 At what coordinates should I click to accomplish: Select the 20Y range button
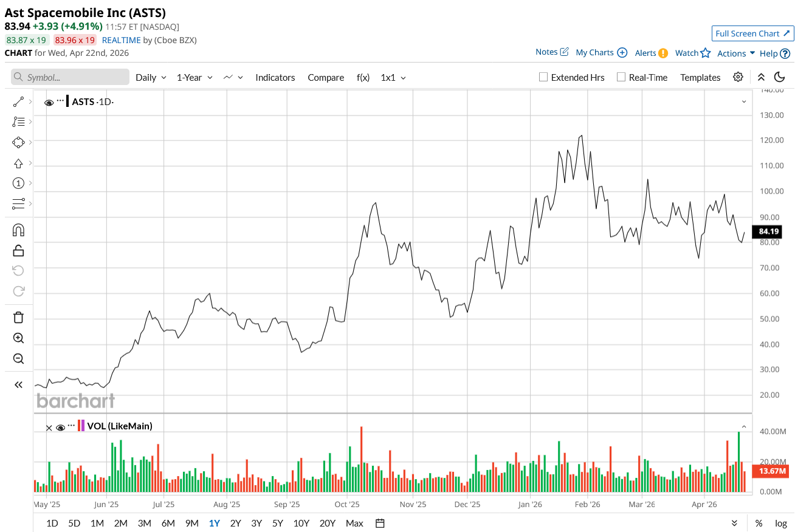click(x=327, y=523)
